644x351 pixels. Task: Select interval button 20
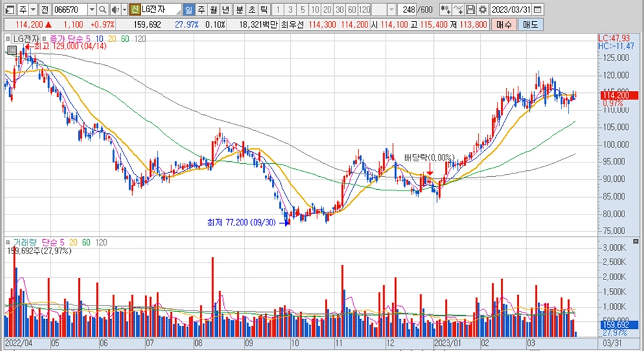click(327, 9)
